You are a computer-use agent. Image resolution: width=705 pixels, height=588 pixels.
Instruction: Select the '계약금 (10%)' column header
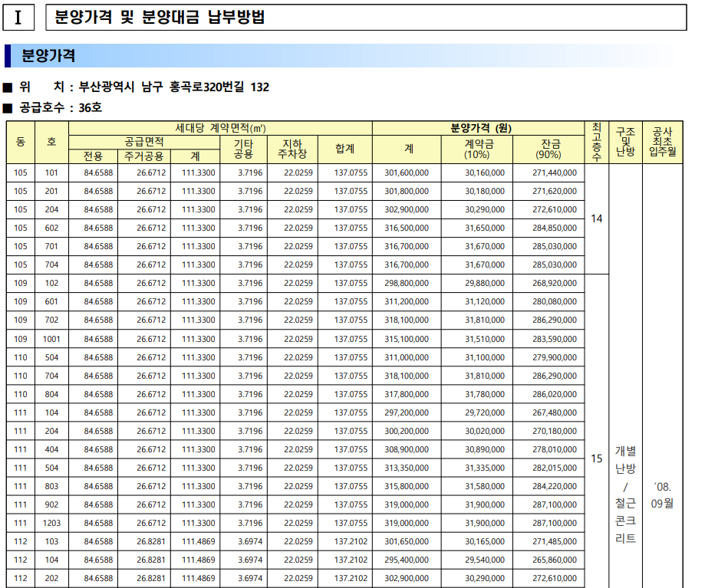click(477, 149)
